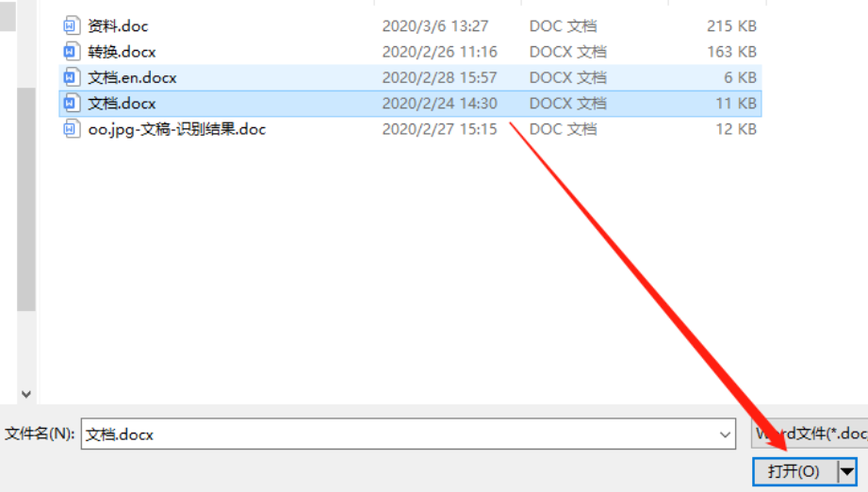This screenshot has width=868, height=492.
Task: Select the file oo.jpg-文稿-识别结果.doc by name
Action: coord(177,129)
